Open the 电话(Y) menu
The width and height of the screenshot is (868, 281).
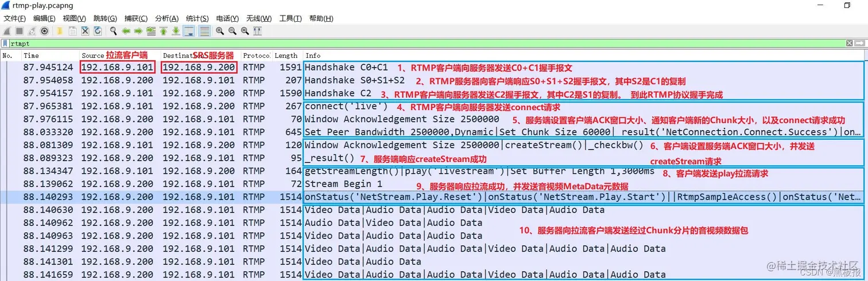pyautogui.click(x=227, y=18)
